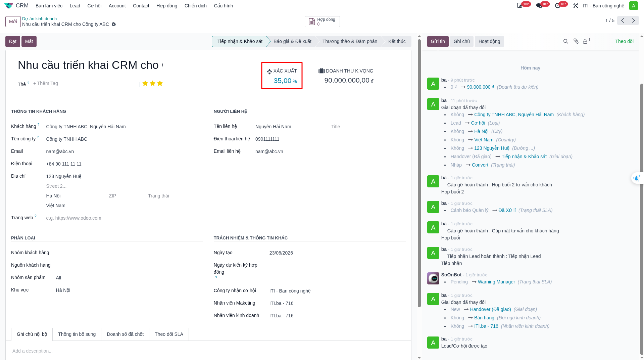This screenshot has width=644, height=360.
Task: Set priority to first star
Action: [x=145, y=83]
